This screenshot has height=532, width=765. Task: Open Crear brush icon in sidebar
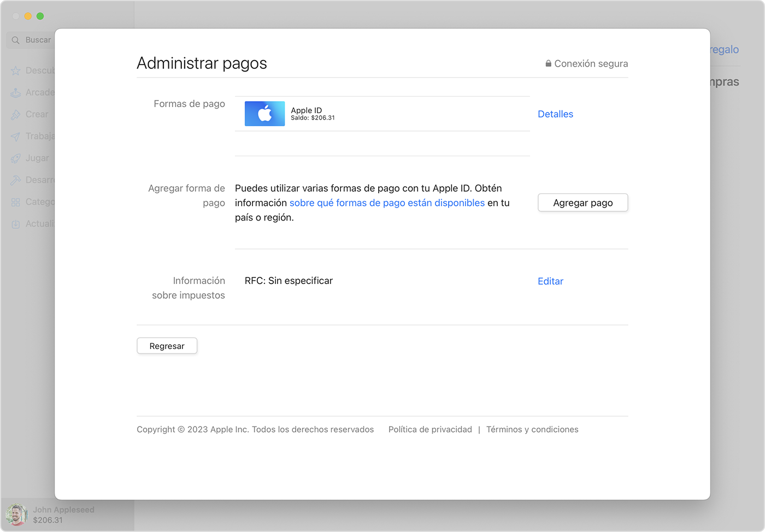16,114
